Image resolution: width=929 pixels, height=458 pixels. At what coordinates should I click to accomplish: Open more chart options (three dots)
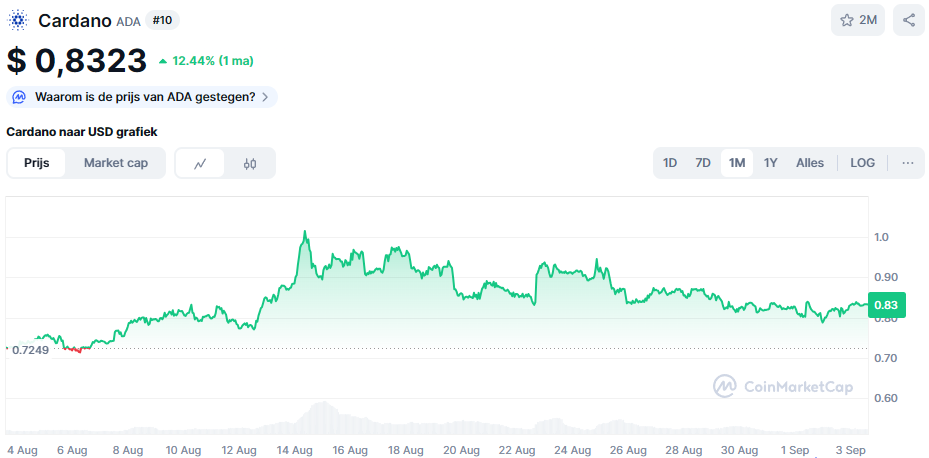click(x=908, y=163)
